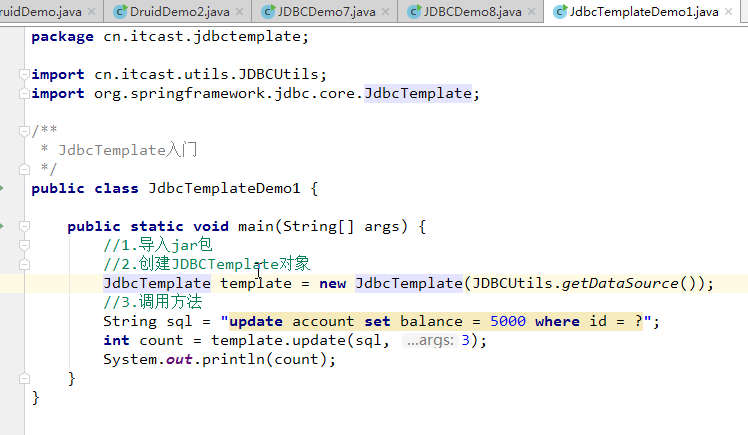Click System.out.println(count) statement

219,360
